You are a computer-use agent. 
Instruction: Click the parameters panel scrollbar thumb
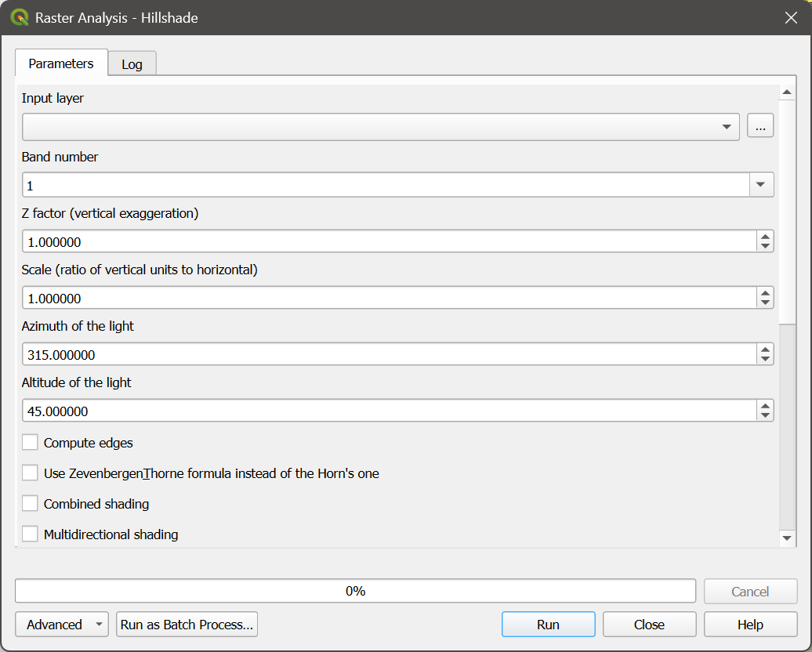coord(787,212)
